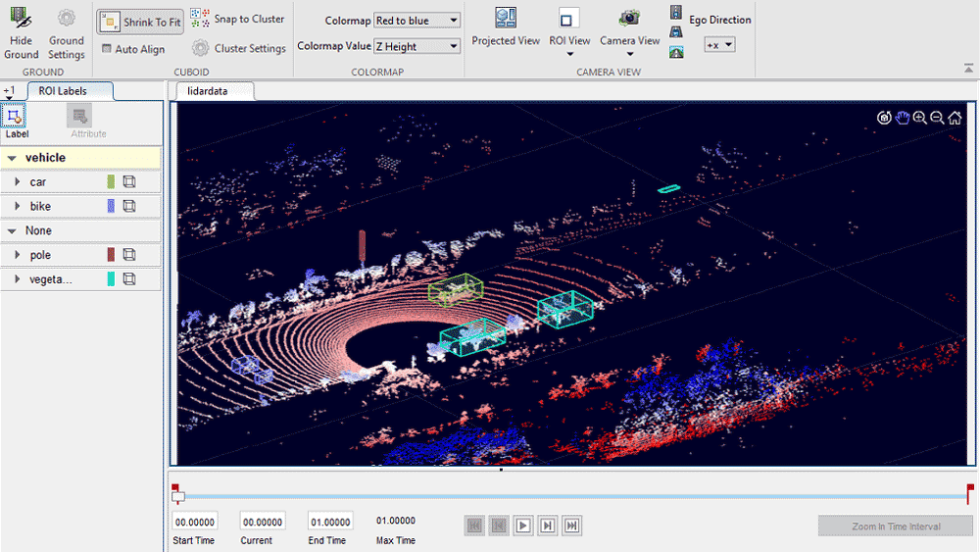Image resolution: width=980 pixels, height=552 pixels.
Task: Click the Camera View icon
Action: 629,19
